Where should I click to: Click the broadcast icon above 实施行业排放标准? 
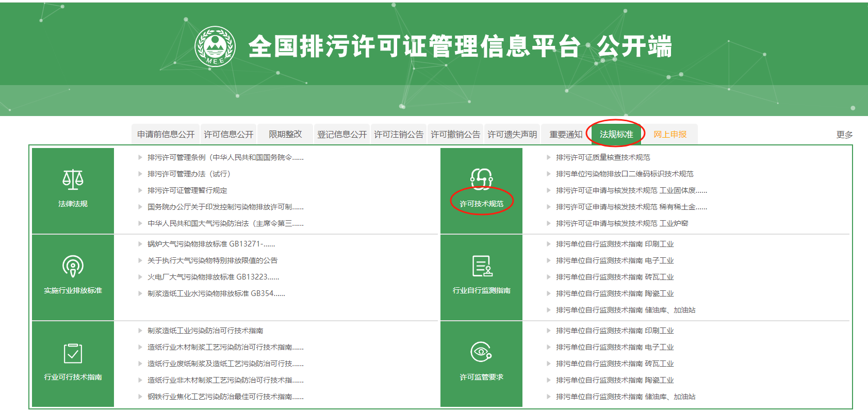[x=73, y=266]
